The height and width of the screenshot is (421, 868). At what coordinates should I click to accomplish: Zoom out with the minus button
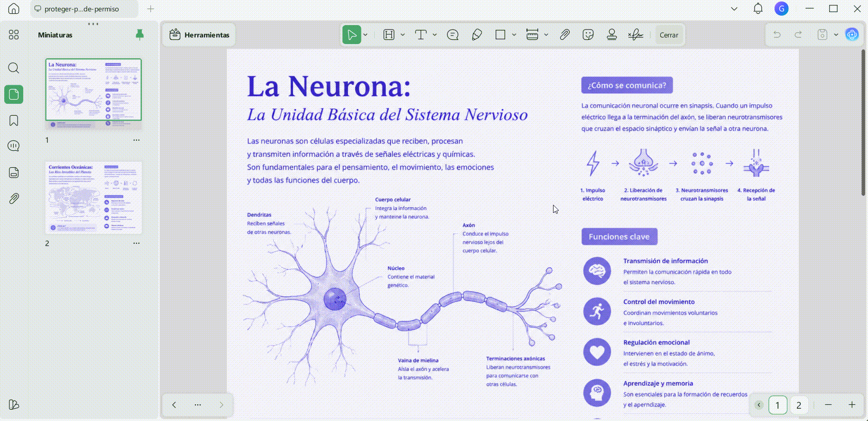point(828,404)
